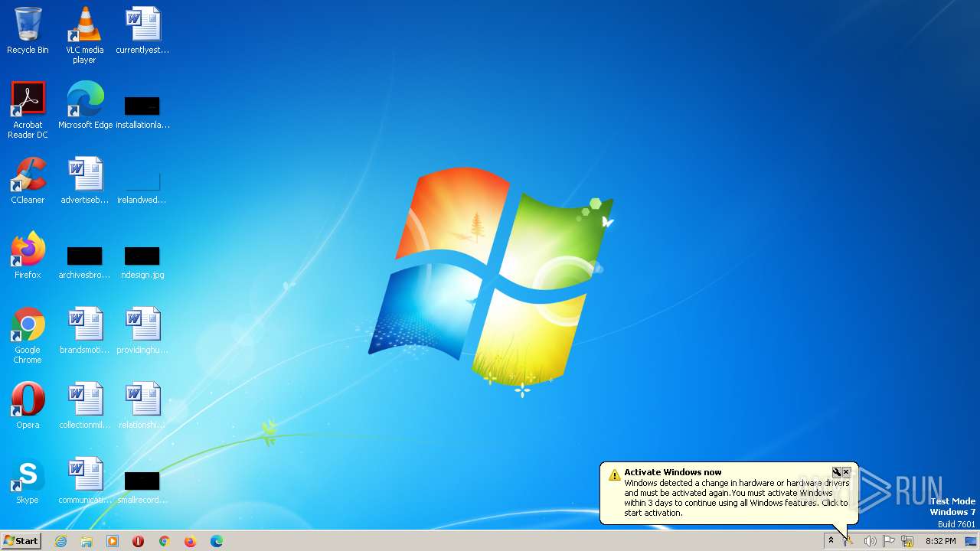This screenshot has height=551, width=980.
Task: Open notification settings wrench in balloon
Action: click(837, 472)
